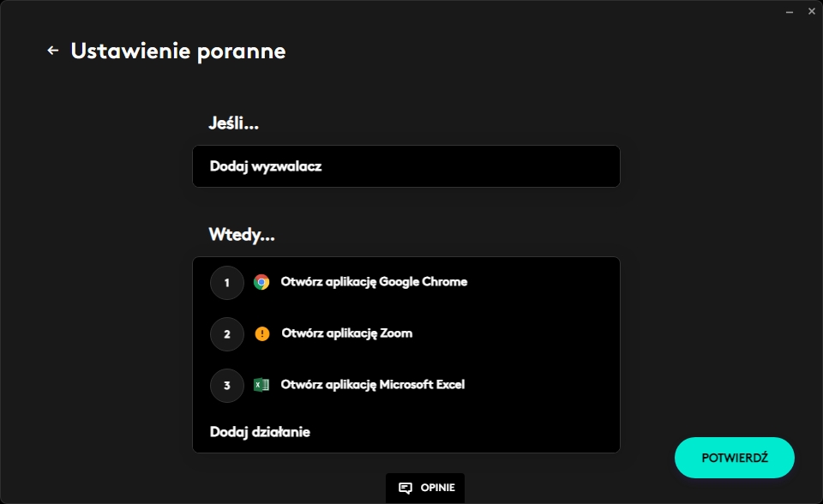This screenshot has width=823, height=504.
Task: Confirm with the POTWIERDŹ button
Action: [735, 458]
